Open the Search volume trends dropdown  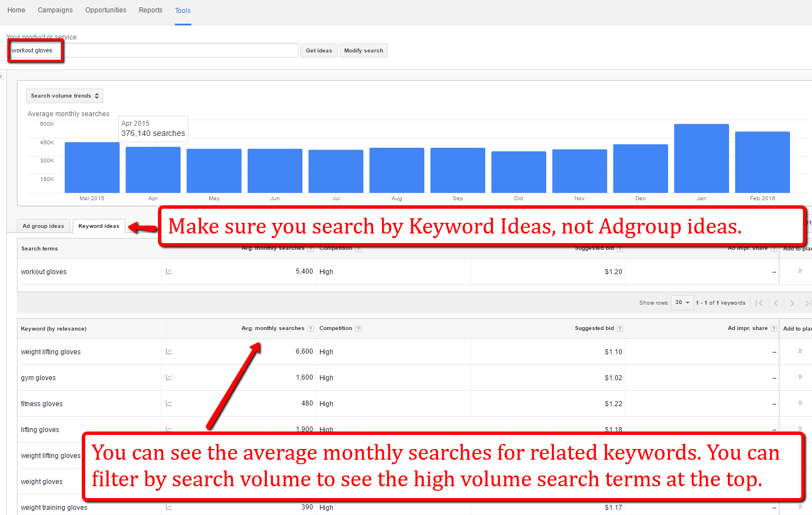point(64,95)
